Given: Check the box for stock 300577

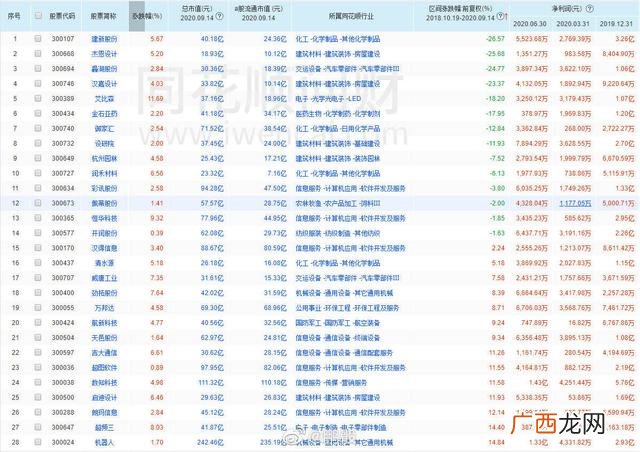Looking at the screenshot, I should tap(38, 233).
